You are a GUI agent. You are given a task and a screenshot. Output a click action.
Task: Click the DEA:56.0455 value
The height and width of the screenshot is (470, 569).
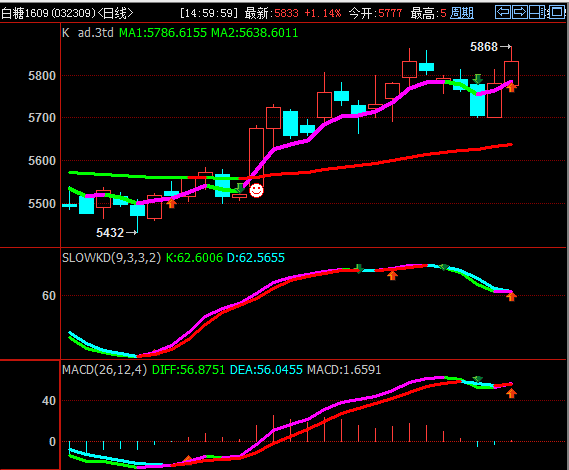pos(266,369)
